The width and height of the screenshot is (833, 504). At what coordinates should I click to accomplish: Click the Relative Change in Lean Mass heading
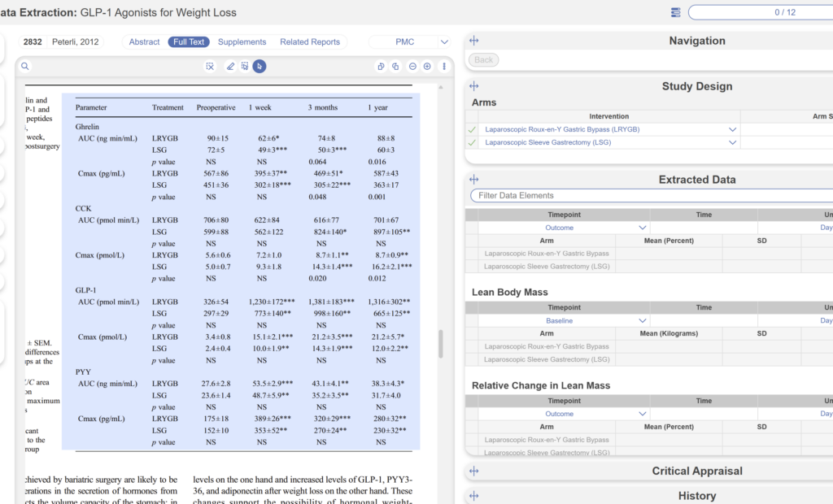tap(541, 385)
